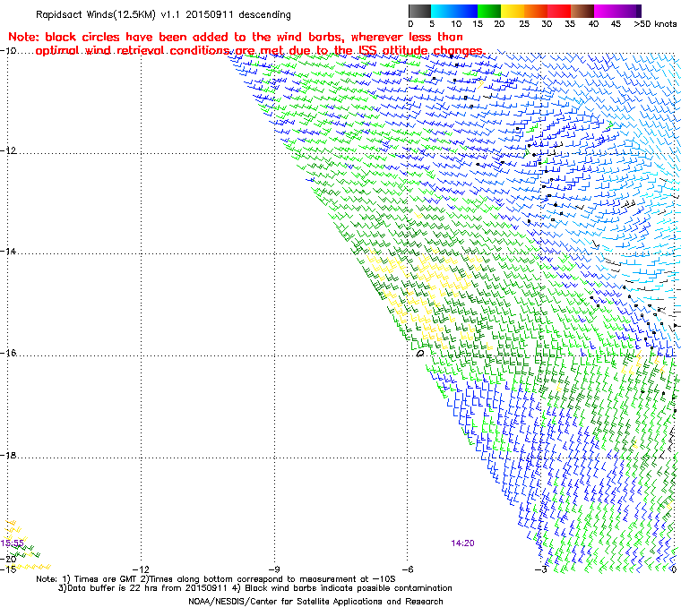The image size is (681, 616).
Task: Click the -9 longitude axis label
Action: click(x=273, y=569)
